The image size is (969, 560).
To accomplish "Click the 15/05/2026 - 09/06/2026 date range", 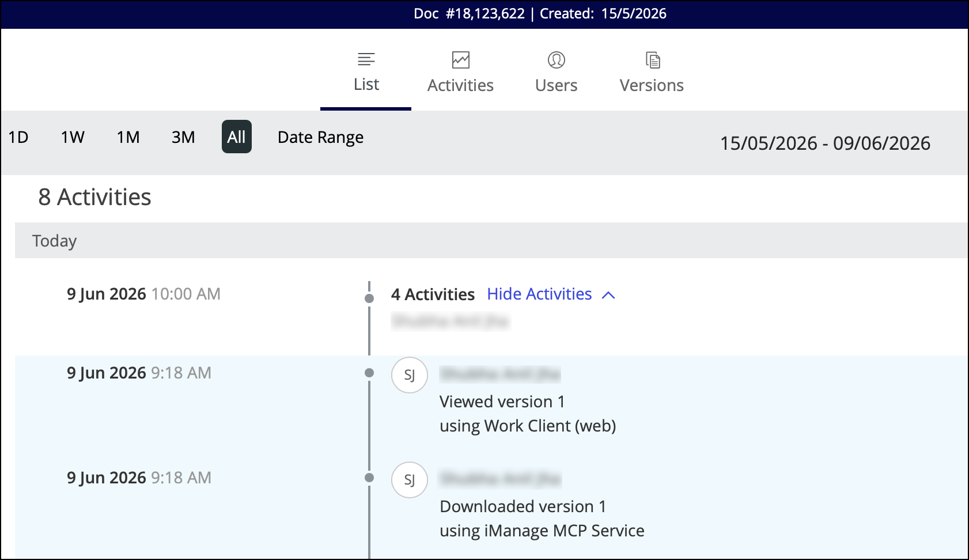I will click(825, 143).
